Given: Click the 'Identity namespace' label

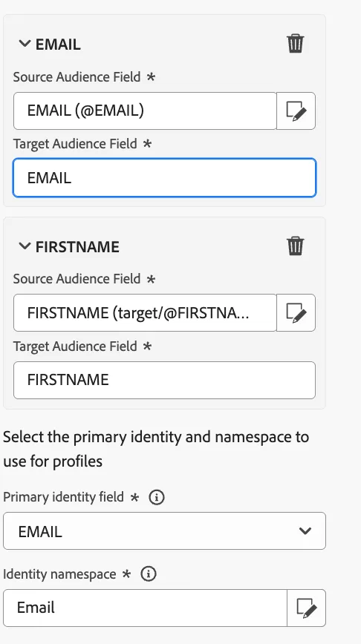Looking at the screenshot, I should [59, 574].
